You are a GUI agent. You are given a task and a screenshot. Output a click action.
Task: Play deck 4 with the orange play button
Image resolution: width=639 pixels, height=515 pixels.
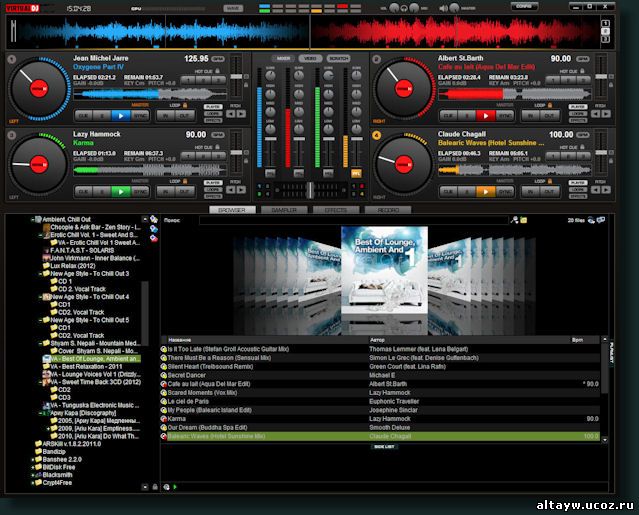pyautogui.click(x=485, y=191)
